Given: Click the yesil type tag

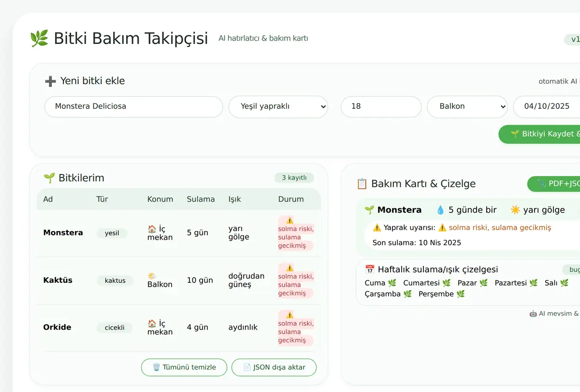Looking at the screenshot, I should point(112,233).
